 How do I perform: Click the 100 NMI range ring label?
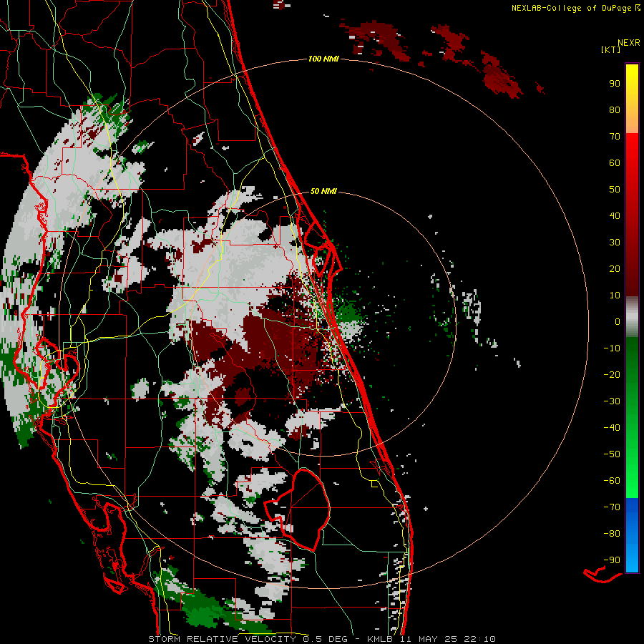(323, 59)
